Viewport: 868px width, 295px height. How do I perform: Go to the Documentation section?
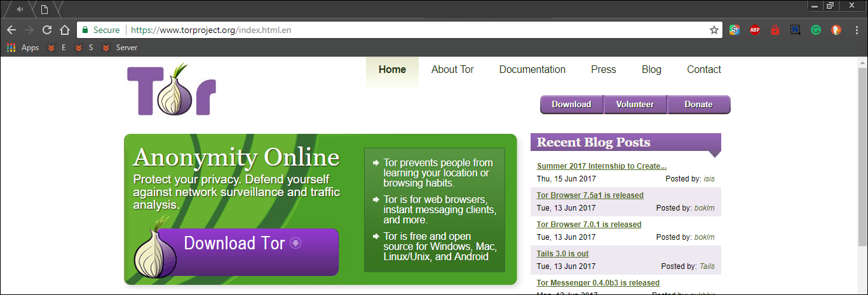pyautogui.click(x=532, y=70)
